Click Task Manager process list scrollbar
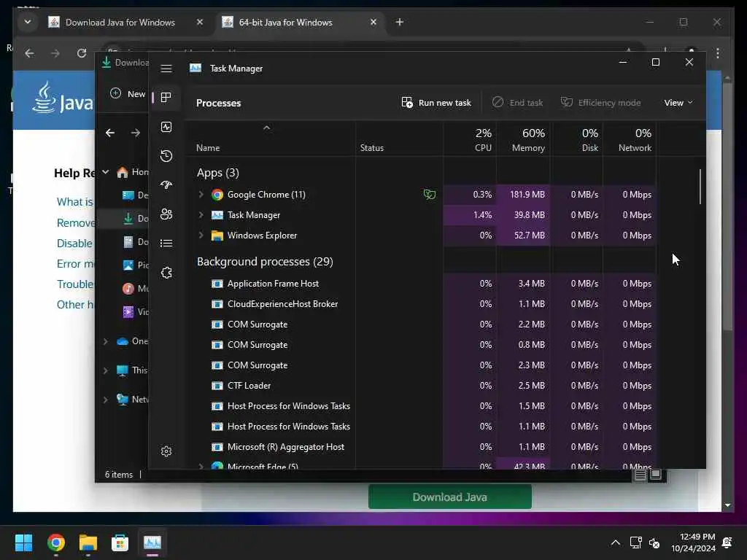 tap(700, 187)
